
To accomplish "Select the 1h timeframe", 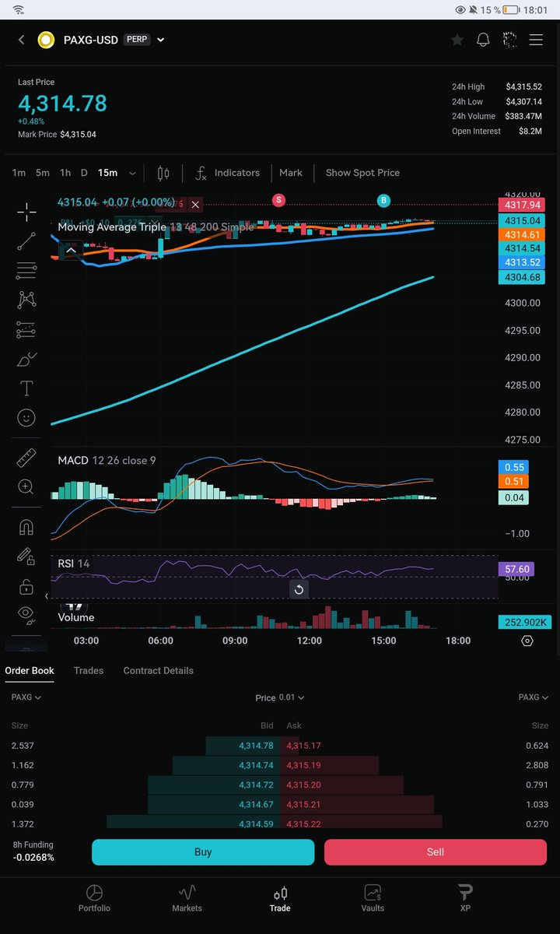I will tap(65, 173).
